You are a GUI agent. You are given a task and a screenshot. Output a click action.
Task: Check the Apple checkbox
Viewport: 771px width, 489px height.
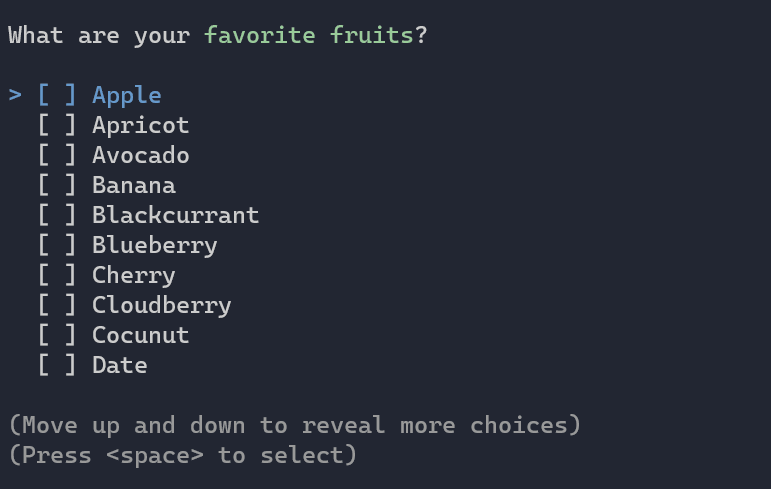pyautogui.click(x=57, y=96)
